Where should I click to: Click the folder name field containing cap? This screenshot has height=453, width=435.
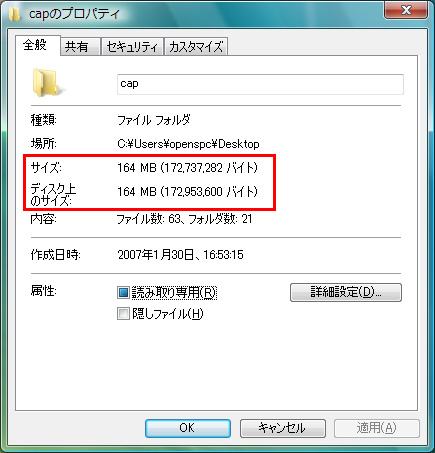tap(260, 84)
